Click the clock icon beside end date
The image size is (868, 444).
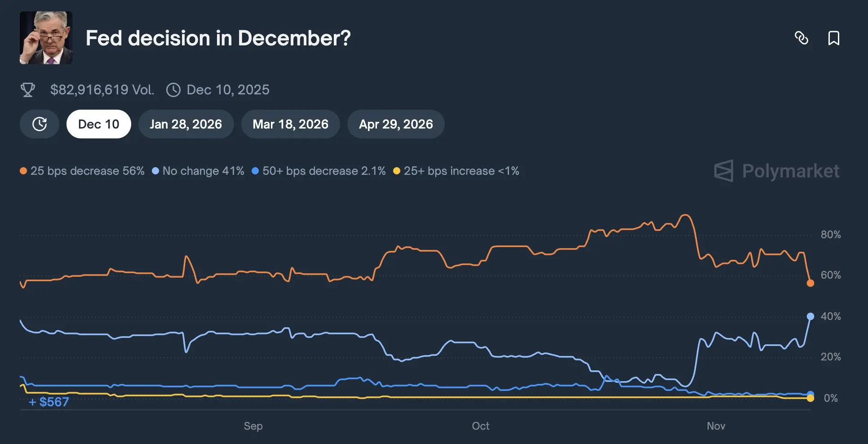tap(173, 90)
